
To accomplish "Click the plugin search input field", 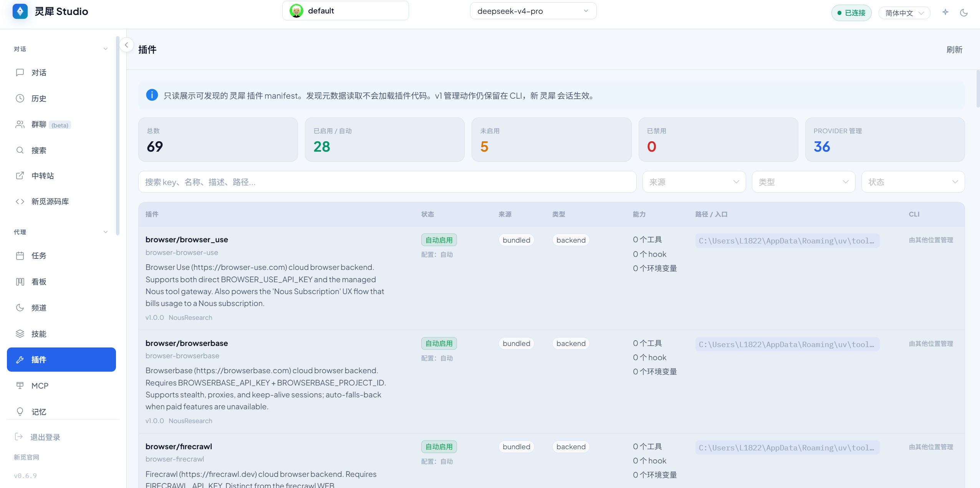I will pos(387,182).
